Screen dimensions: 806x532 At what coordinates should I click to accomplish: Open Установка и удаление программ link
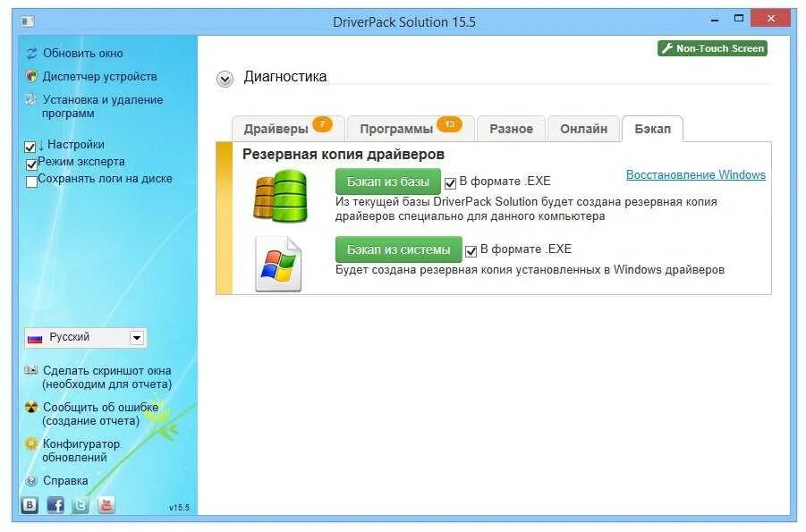(102, 106)
